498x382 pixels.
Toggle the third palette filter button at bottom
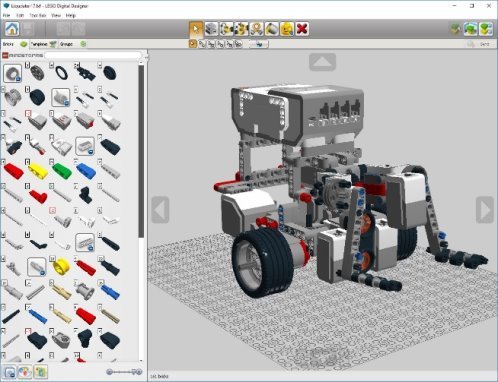[40, 372]
